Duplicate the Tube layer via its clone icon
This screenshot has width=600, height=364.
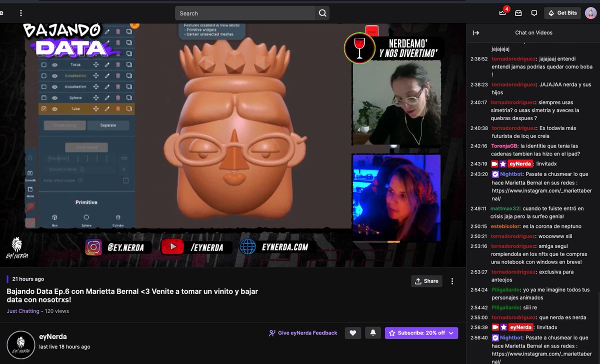point(128,109)
